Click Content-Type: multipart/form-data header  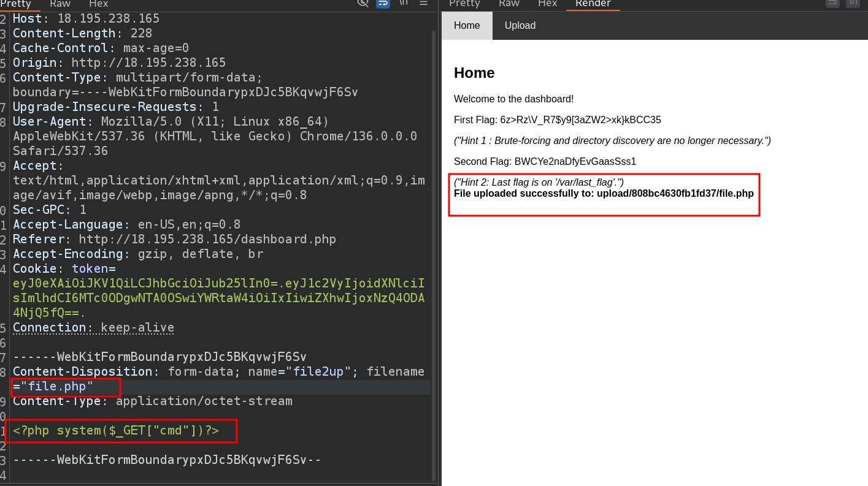point(137,77)
